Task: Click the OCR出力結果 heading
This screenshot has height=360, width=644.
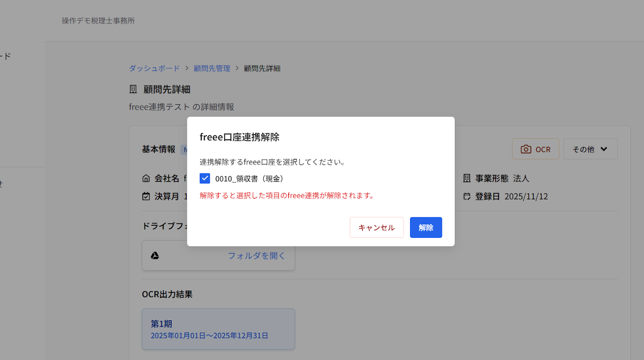Action: click(x=167, y=295)
